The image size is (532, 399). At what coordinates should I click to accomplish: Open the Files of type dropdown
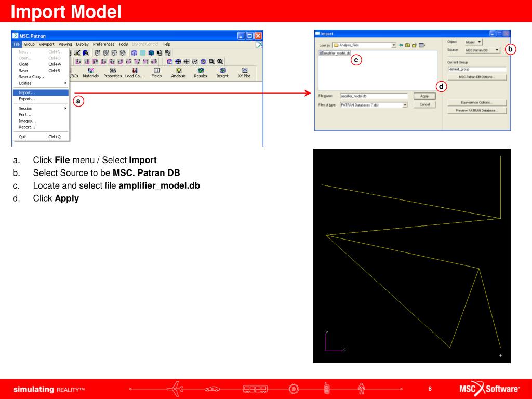tap(405, 105)
